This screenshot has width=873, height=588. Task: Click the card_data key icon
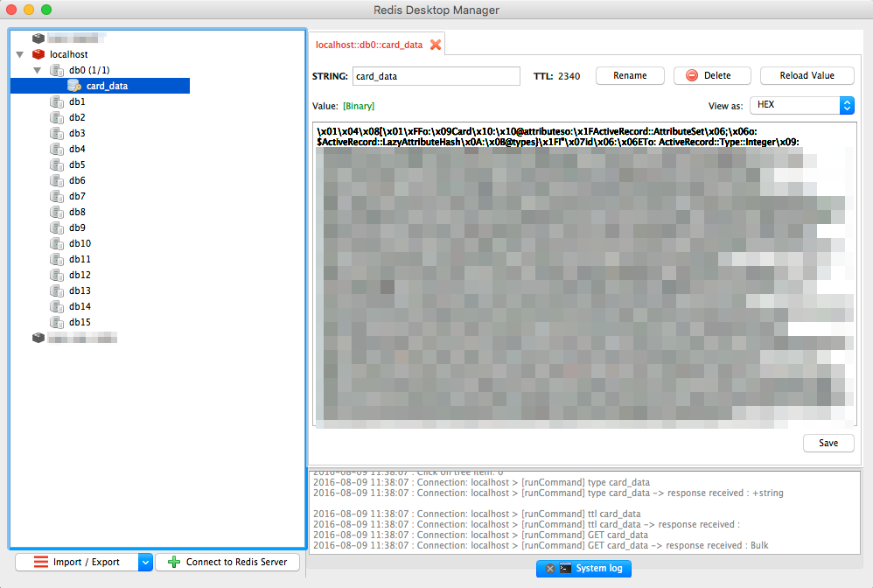click(x=74, y=86)
